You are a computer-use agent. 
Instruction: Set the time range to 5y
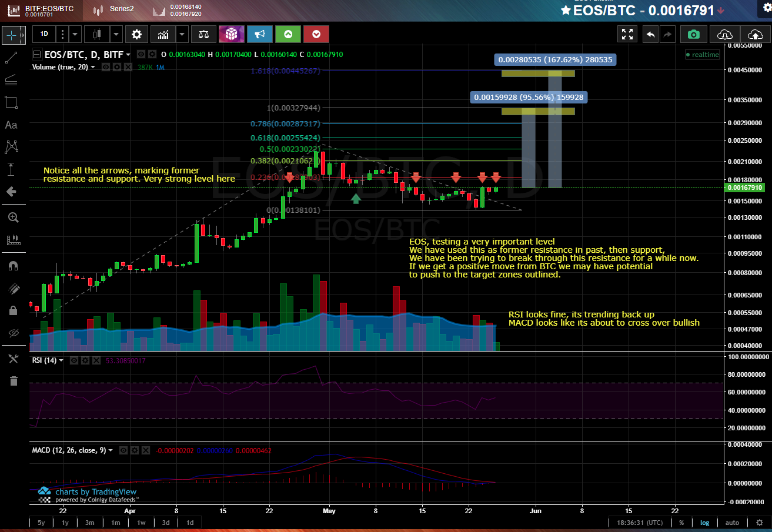tap(41, 523)
